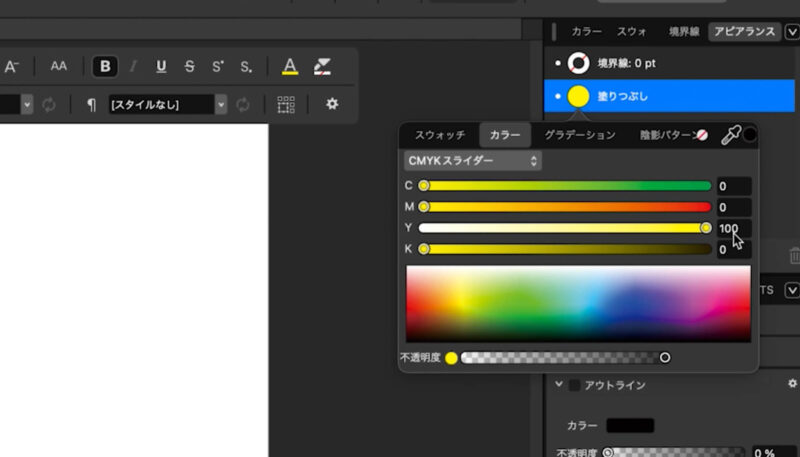Open text highlight color icon

pos(322,66)
